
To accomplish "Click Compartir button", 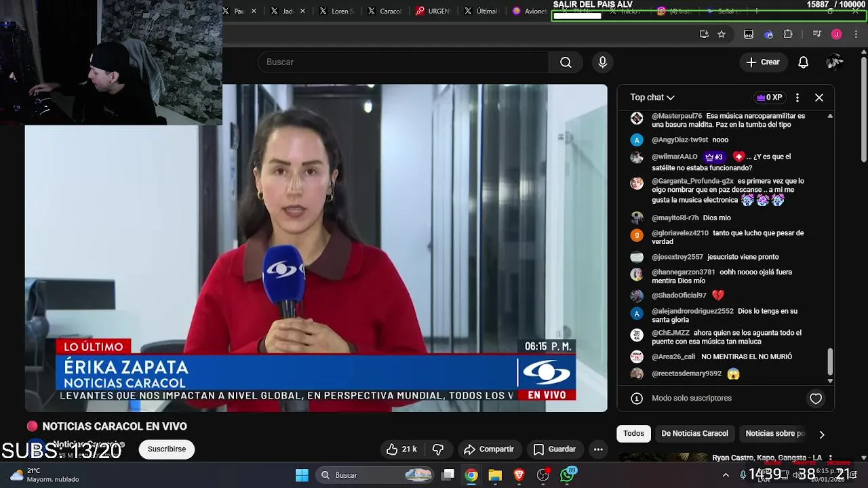I will [489, 449].
